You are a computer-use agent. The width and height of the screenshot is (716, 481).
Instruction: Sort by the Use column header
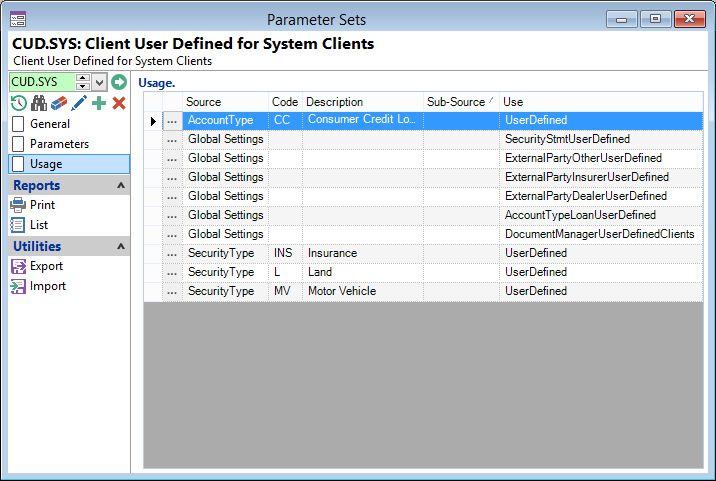[601, 102]
